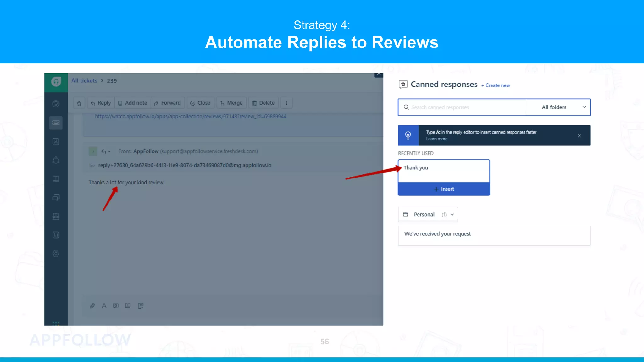Click the Reply button in toolbar
Image resolution: width=644 pixels, height=362 pixels.
pyautogui.click(x=101, y=103)
